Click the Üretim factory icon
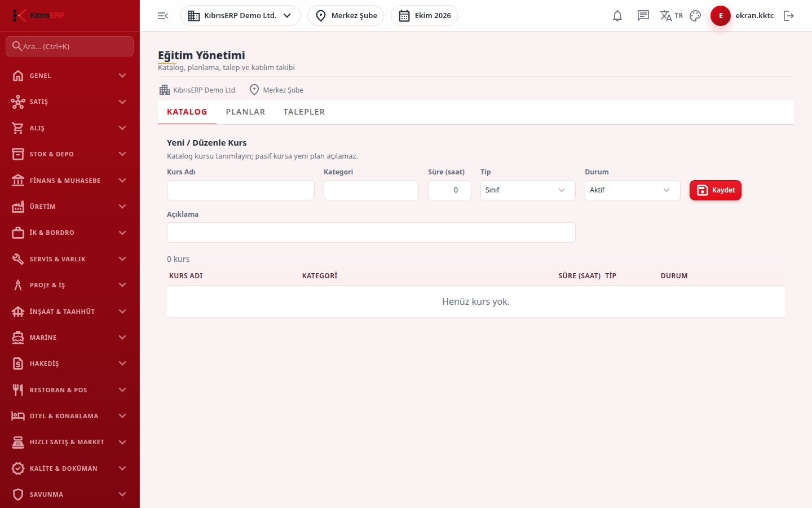 coord(18,207)
